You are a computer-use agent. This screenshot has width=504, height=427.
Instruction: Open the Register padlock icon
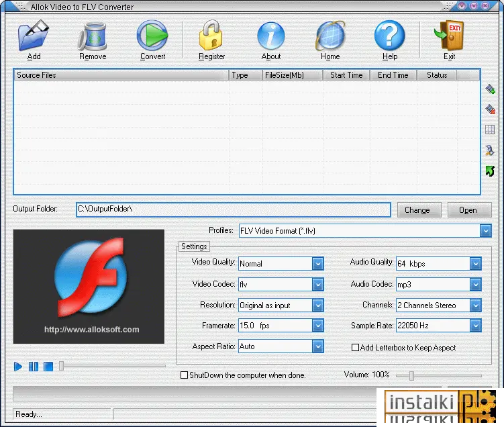coord(211,36)
